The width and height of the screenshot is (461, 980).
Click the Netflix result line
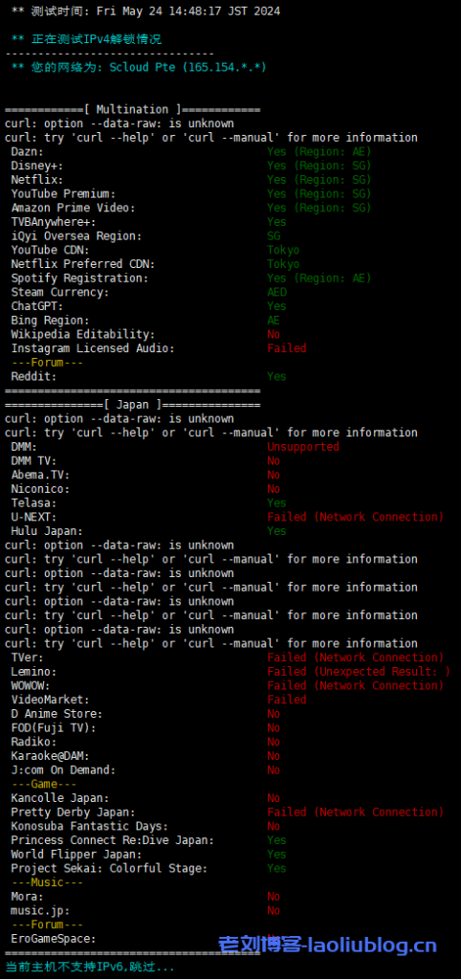coord(190,179)
